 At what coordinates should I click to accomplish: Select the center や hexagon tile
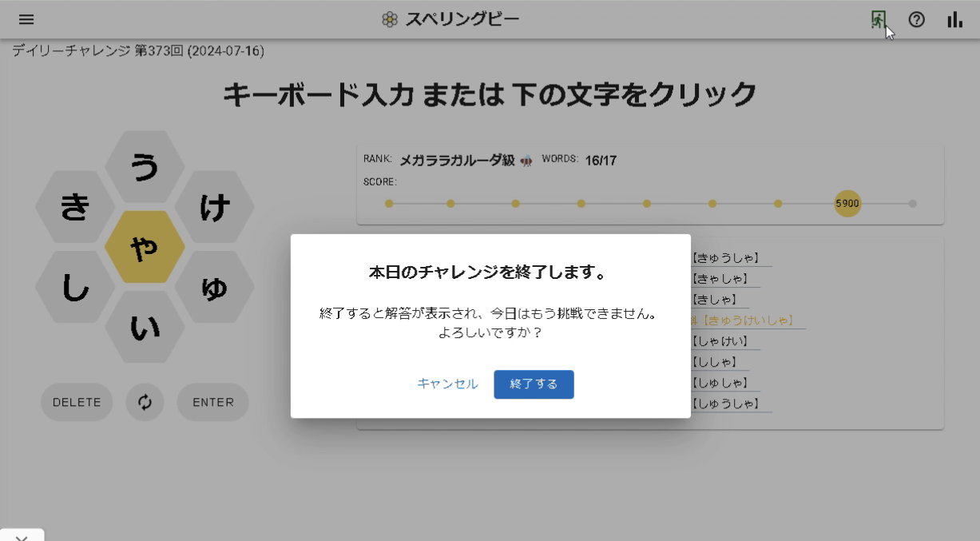tap(145, 248)
